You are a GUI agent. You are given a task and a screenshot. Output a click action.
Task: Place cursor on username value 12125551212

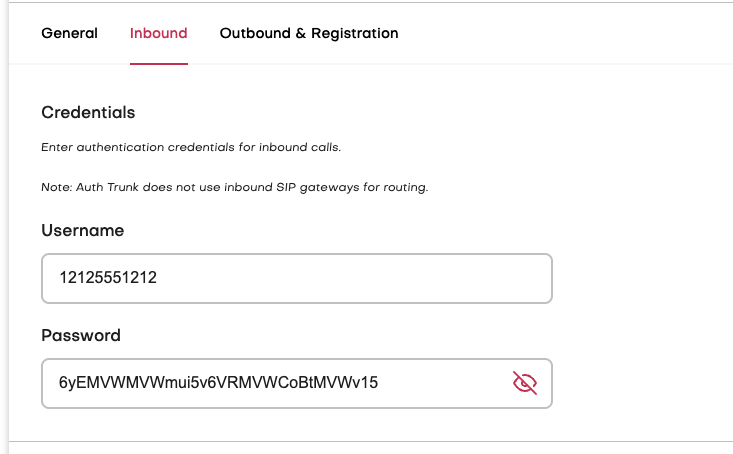pyautogui.click(x=108, y=278)
